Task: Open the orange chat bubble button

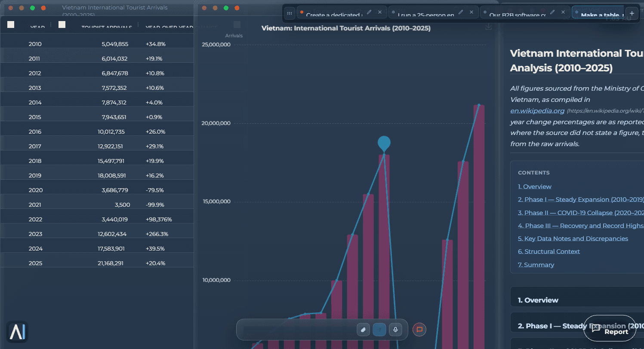Action: pos(419,330)
